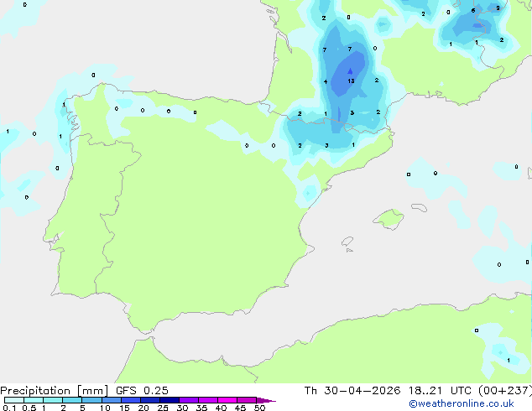Pick the 40–45 mm magenta legend swatch
532x411 pixels.
(x=227, y=400)
